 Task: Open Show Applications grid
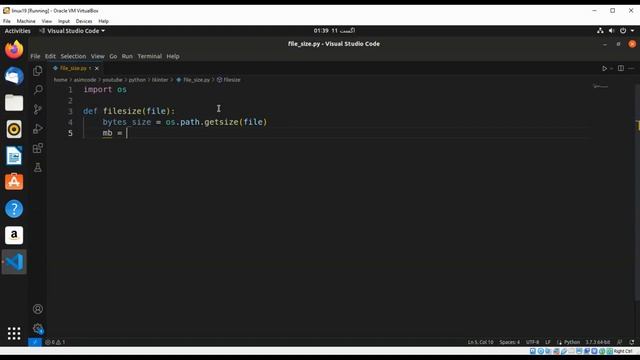coord(14,333)
